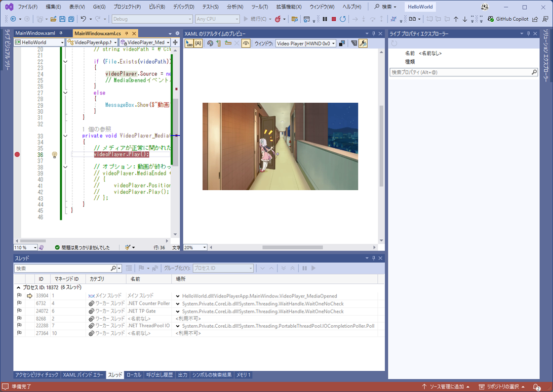Open the 110 % editor zoom dropdown
This screenshot has width=553, height=392.
[34, 247]
